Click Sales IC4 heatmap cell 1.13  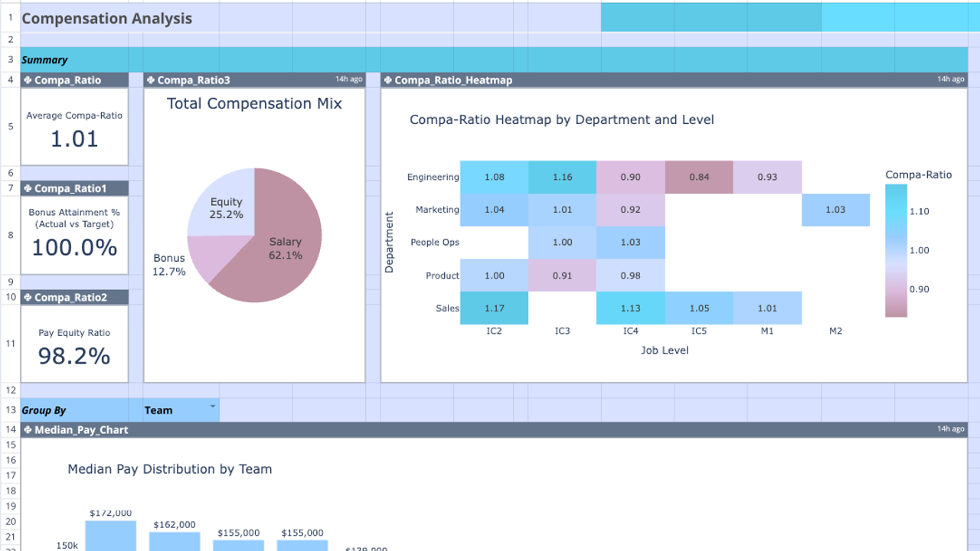(x=630, y=308)
